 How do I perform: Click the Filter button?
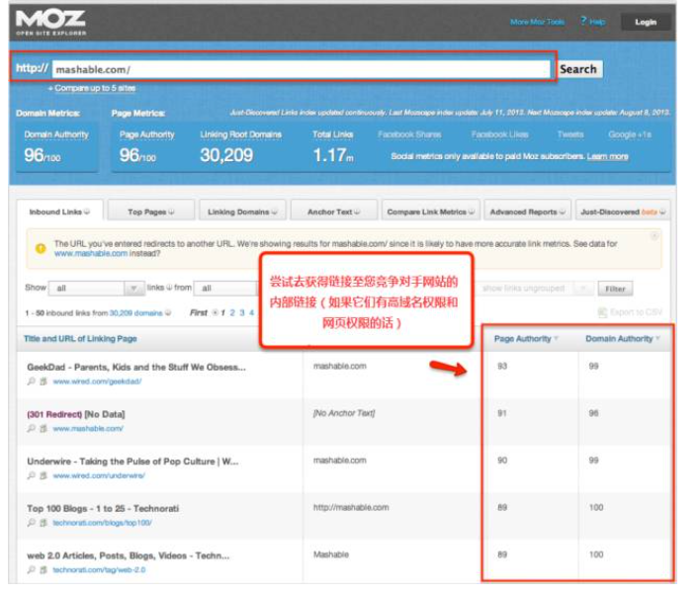coord(615,289)
